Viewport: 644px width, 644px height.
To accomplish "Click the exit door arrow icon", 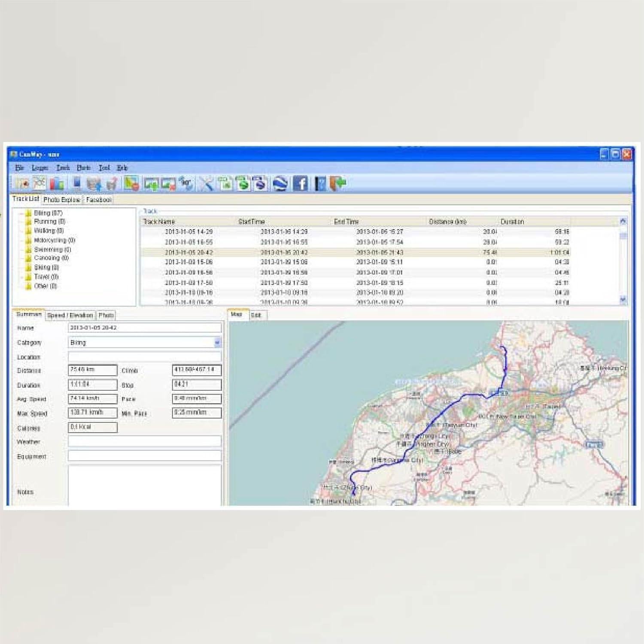I will click(x=338, y=183).
